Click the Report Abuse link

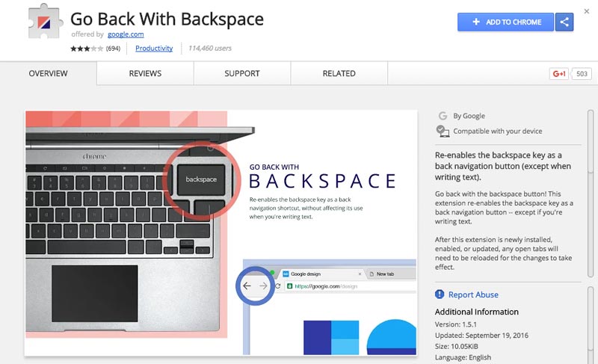[x=473, y=294]
